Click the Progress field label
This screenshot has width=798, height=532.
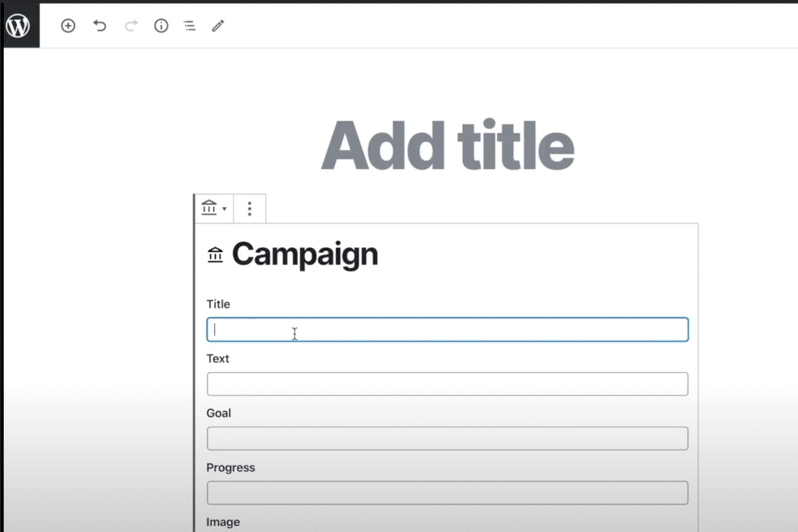click(x=231, y=468)
